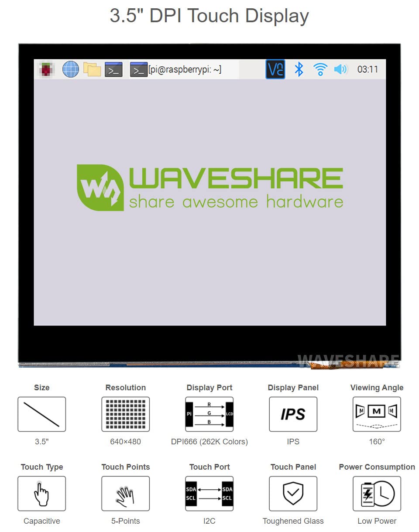
Task: Open the Wi-Fi network menu
Action: click(320, 69)
